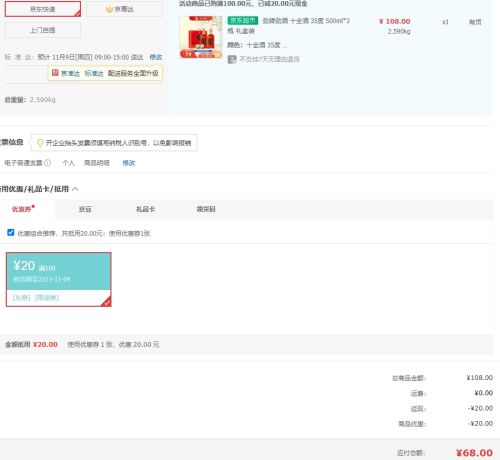The width and height of the screenshot is (500, 460).
Task: Click 修改 link next to delivery time
Action: (156, 57)
